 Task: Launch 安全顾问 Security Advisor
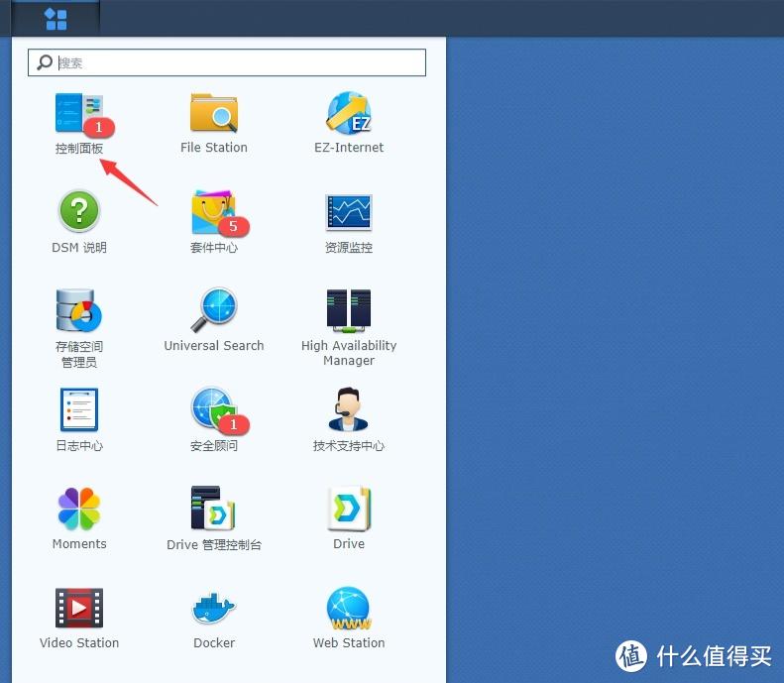[214, 409]
